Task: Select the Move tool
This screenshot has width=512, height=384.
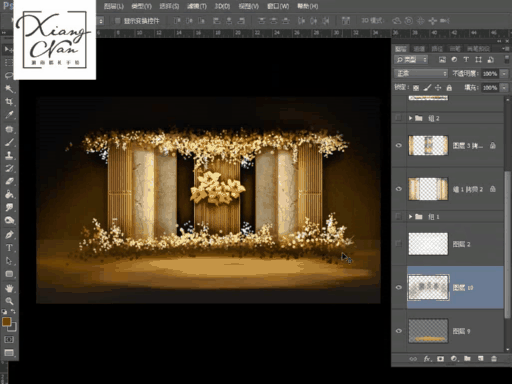Action: point(8,49)
